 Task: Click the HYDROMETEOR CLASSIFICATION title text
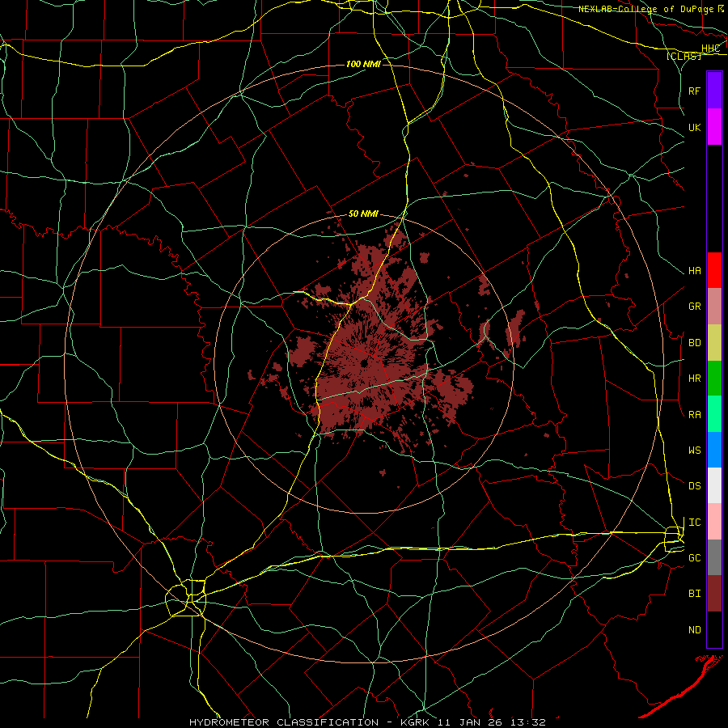coord(284,722)
